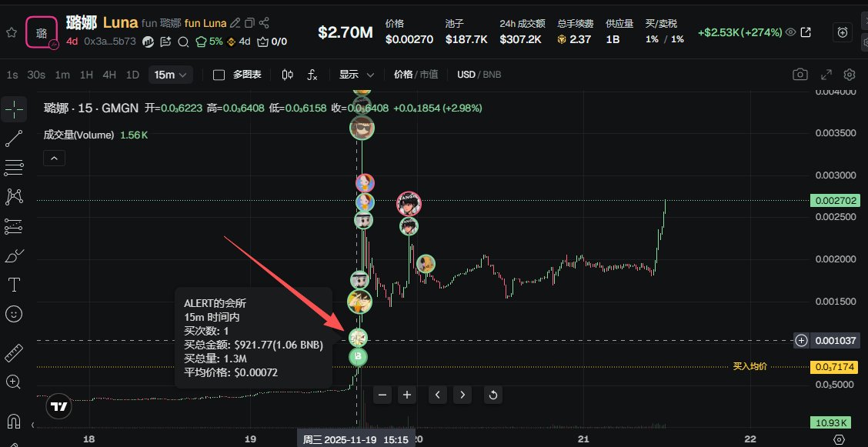
Task: Switch chart to 市值 market cap
Action: (429, 74)
